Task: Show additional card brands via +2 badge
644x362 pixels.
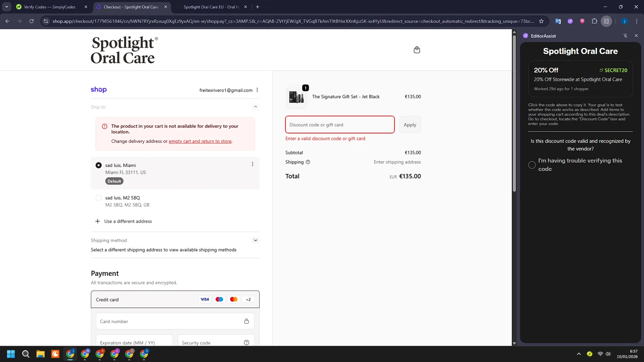Action: (x=248, y=299)
